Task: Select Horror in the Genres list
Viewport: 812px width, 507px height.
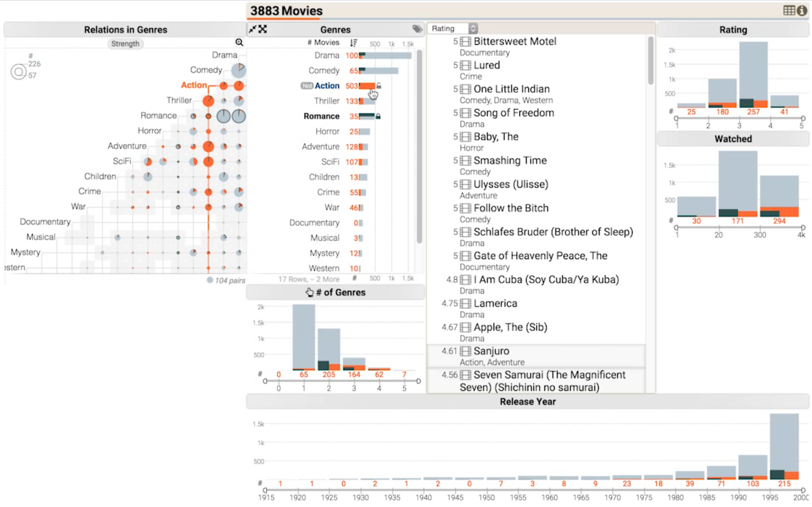Action: coord(327,132)
